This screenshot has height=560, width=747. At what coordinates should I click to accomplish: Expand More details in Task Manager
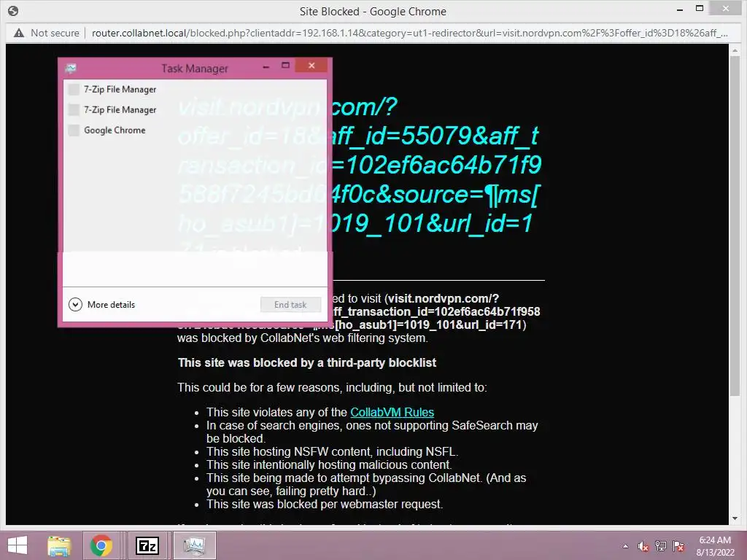(x=101, y=304)
